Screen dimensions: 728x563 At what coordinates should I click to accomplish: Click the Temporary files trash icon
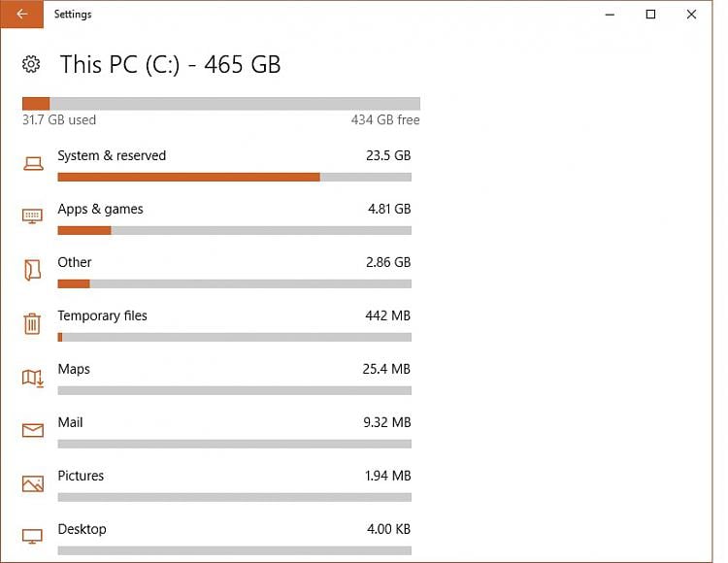point(33,323)
